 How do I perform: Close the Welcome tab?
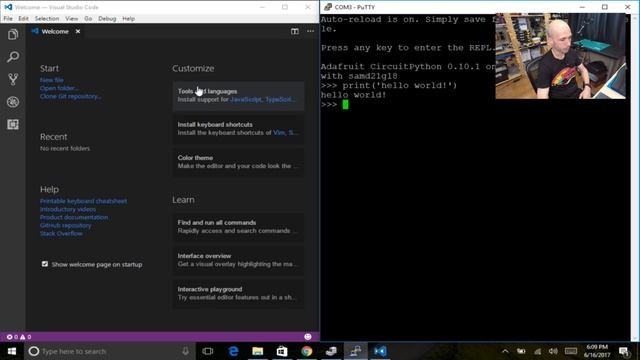click(x=78, y=31)
